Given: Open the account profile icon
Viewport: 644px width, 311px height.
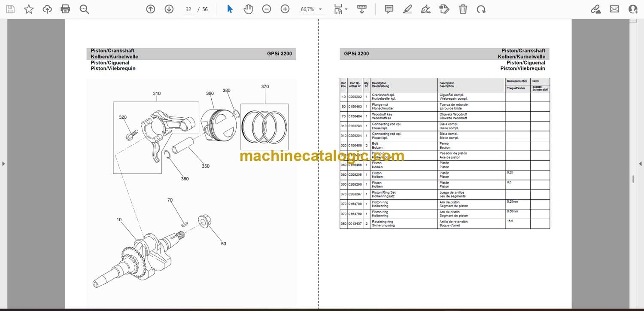Looking at the screenshot, I should point(633,9).
